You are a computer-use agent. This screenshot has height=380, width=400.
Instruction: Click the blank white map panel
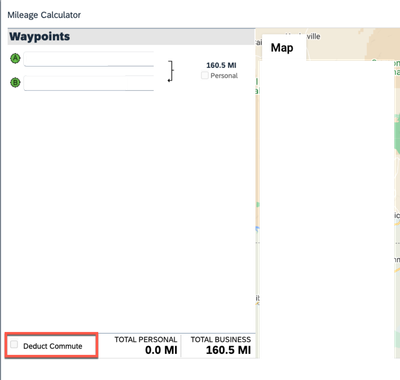tap(327, 210)
